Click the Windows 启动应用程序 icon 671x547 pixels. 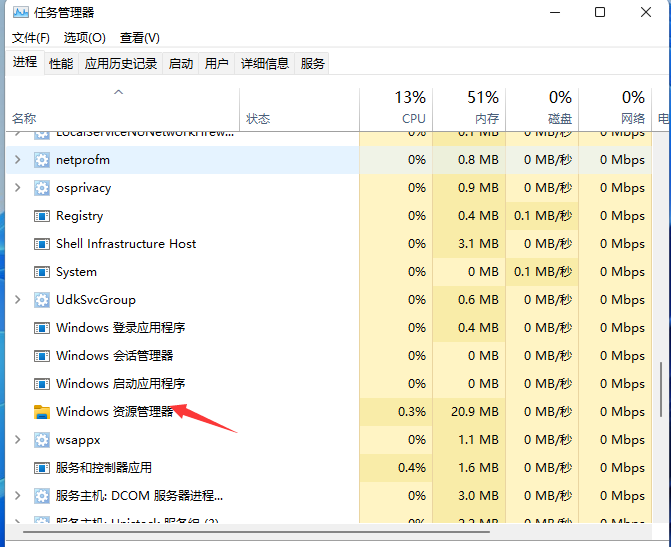pos(42,384)
